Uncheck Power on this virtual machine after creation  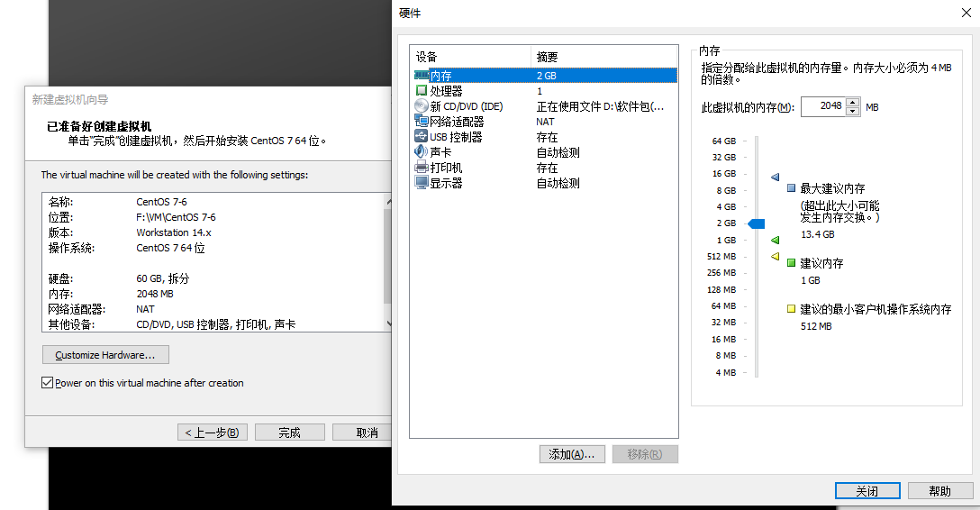(x=47, y=382)
